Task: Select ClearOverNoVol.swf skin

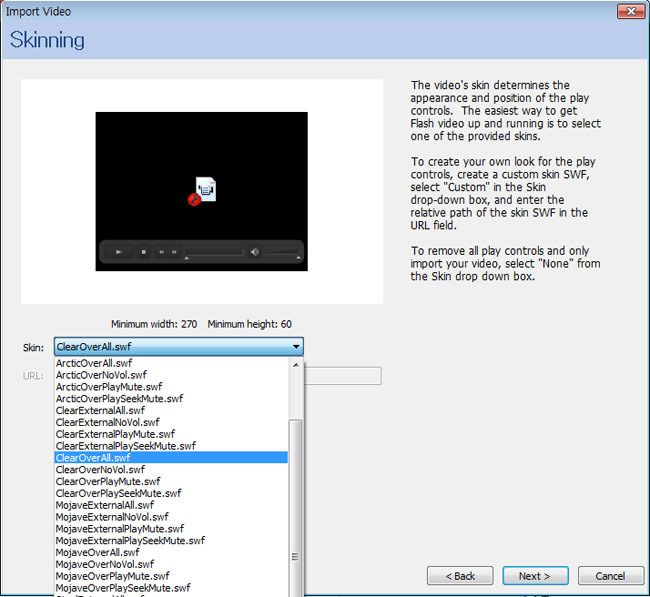Action: [x=171, y=469]
